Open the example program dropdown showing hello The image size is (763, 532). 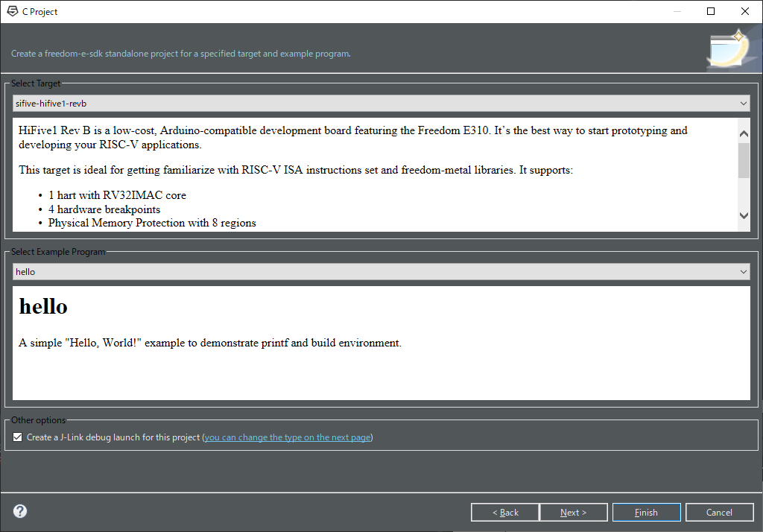tap(381, 272)
